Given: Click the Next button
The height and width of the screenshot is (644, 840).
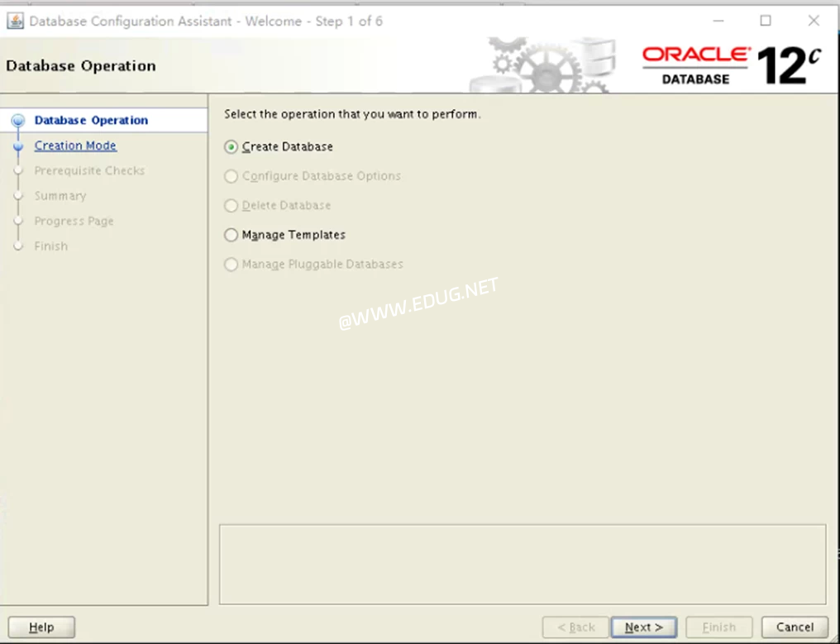Looking at the screenshot, I should [644, 627].
